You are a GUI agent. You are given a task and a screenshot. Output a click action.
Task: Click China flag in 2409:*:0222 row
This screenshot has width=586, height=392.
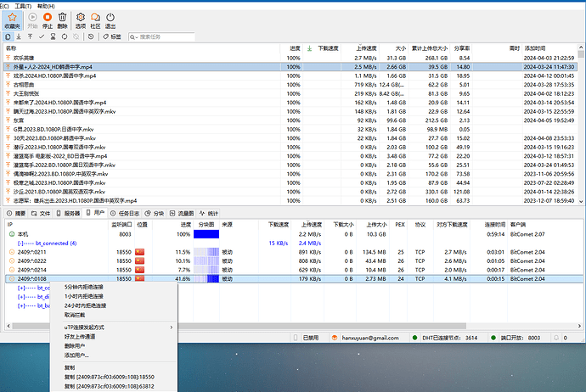pyautogui.click(x=140, y=261)
